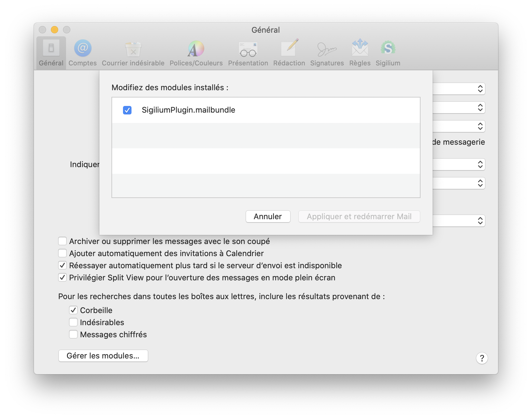This screenshot has height=419, width=532.
Task: Open the help question mark button
Action: point(482,358)
